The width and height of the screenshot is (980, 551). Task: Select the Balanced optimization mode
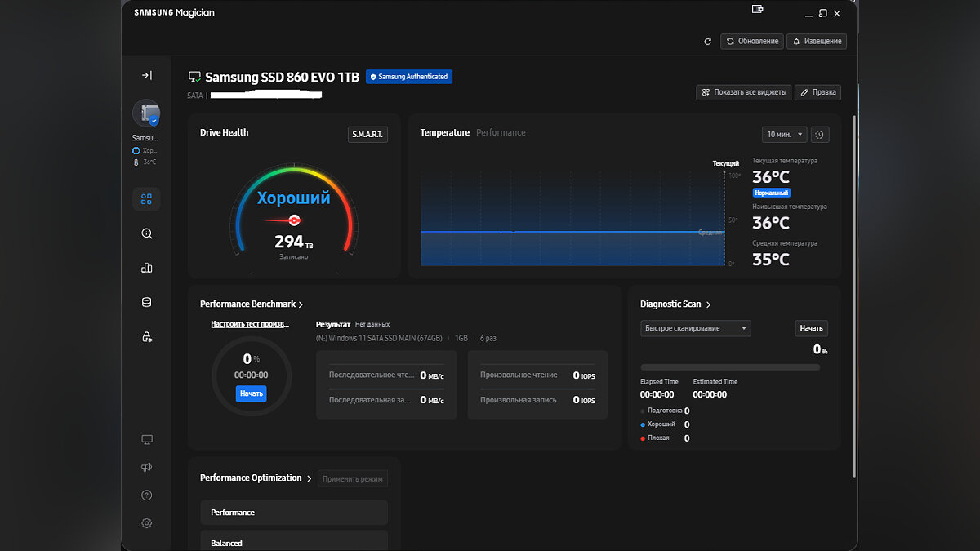[293, 543]
